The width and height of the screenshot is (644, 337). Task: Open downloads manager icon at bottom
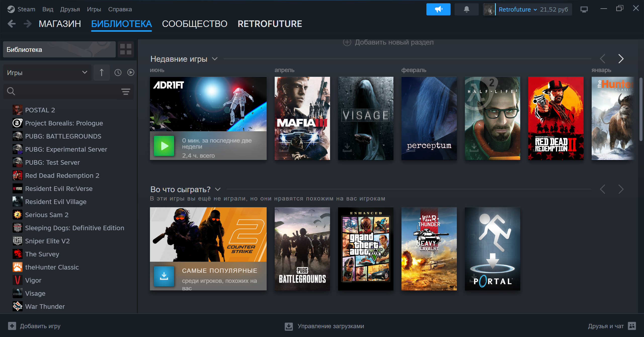pyautogui.click(x=289, y=326)
